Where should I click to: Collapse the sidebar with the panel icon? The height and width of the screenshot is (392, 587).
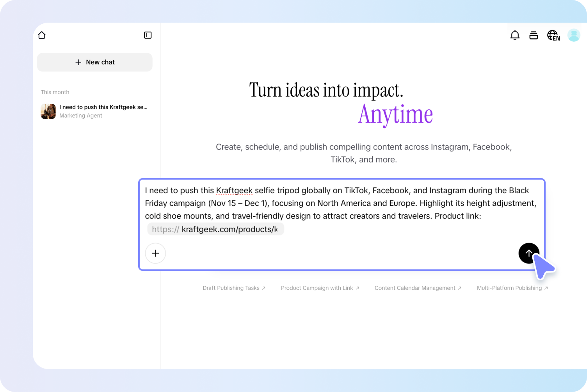(148, 35)
